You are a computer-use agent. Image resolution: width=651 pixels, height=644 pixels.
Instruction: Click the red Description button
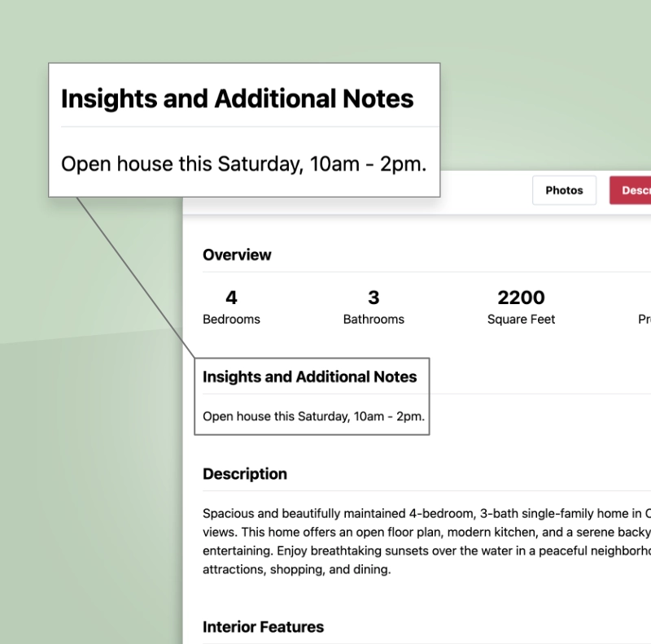click(x=631, y=190)
